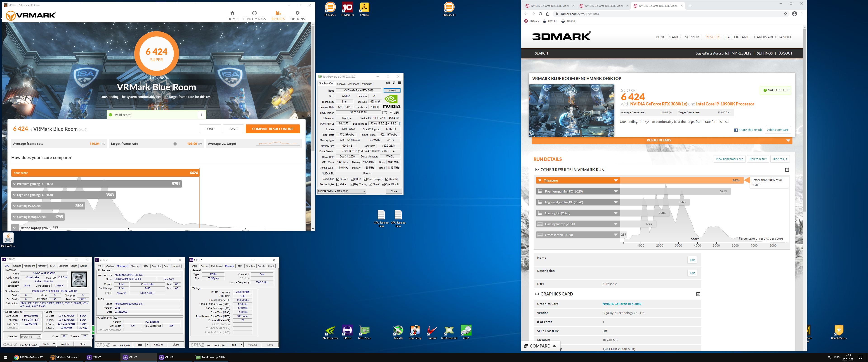Image resolution: width=868 pixels, height=362 pixels.
Task: Open the PCMark 10 desktop shortcut
Action: point(347,9)
